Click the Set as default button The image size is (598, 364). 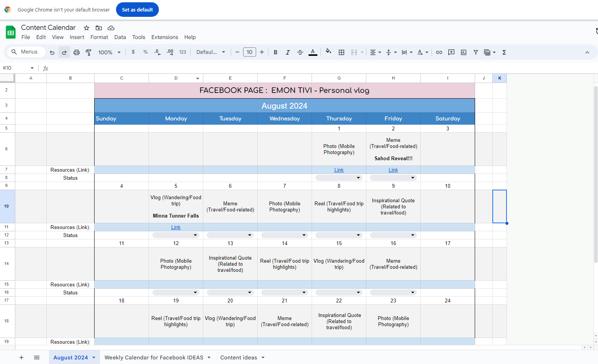(x=137, y=10)
